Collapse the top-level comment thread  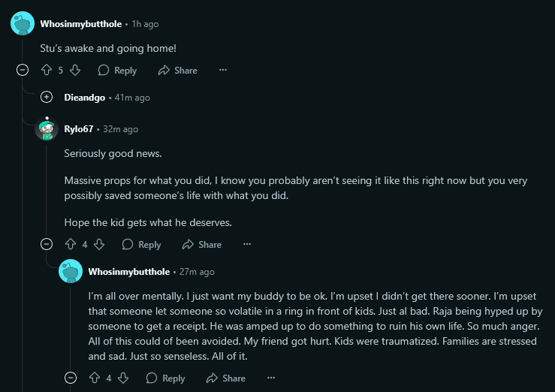[23, 71]
